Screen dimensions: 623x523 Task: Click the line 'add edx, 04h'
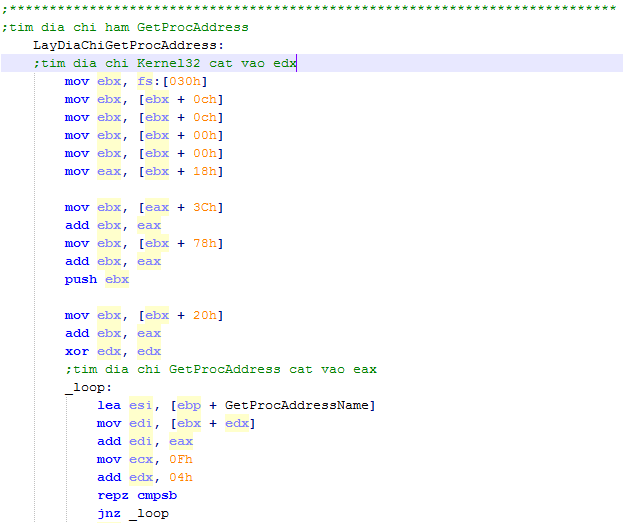(145, 478)
